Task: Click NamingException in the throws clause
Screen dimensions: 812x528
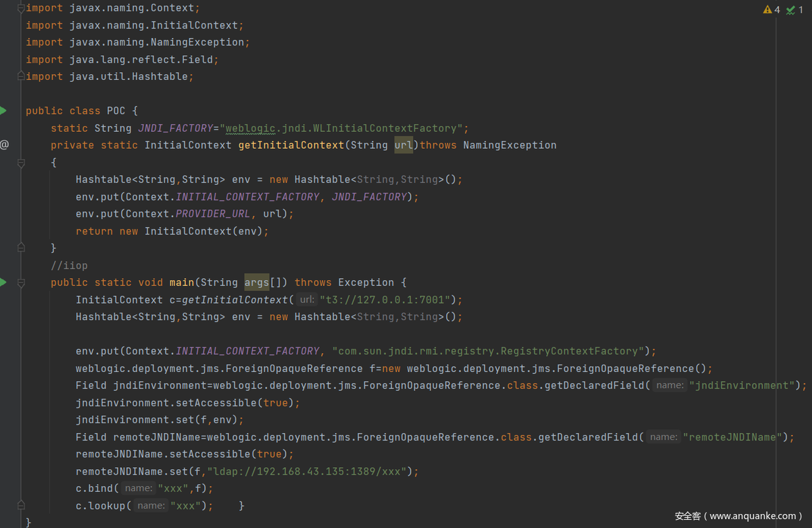Action: click(510, 145)
